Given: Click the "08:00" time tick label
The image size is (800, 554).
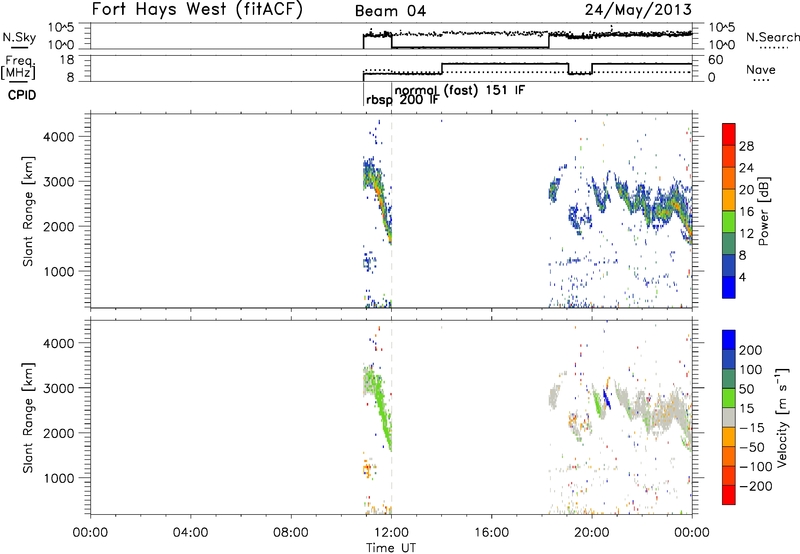Looking at the screenshot, I should (291, 533).
